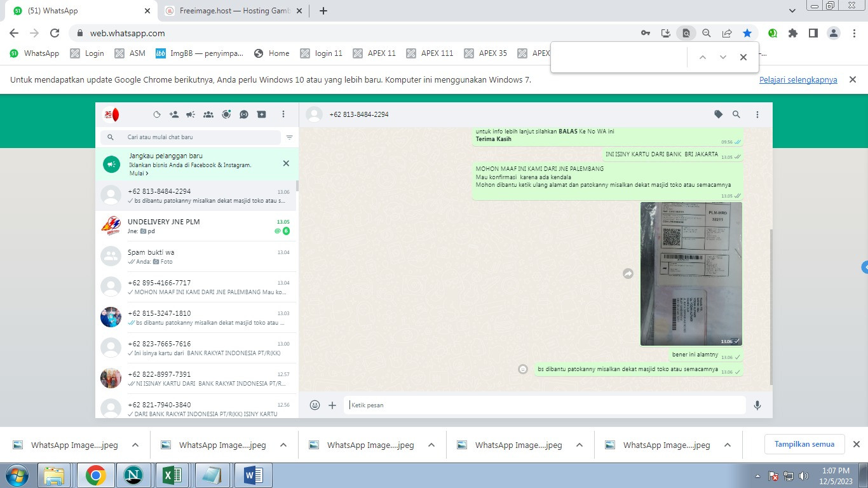
Task: Open the Chrome extensions puzzle icon
Action: click(x=793, y=33)
